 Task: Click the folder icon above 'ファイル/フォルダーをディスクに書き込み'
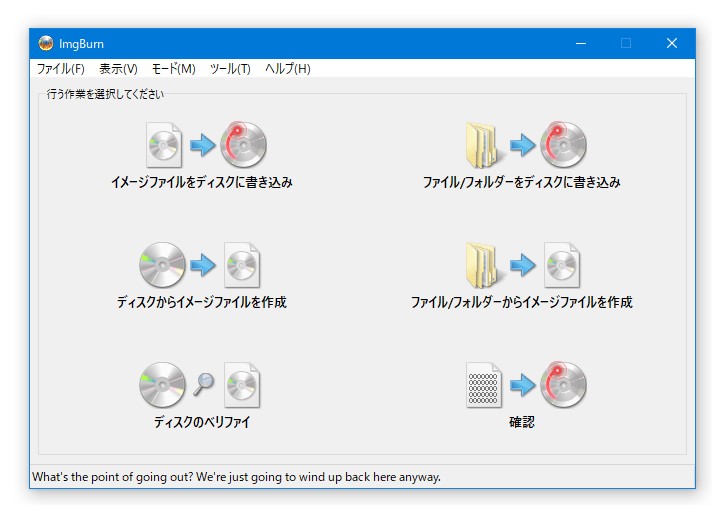coord(484,145)
